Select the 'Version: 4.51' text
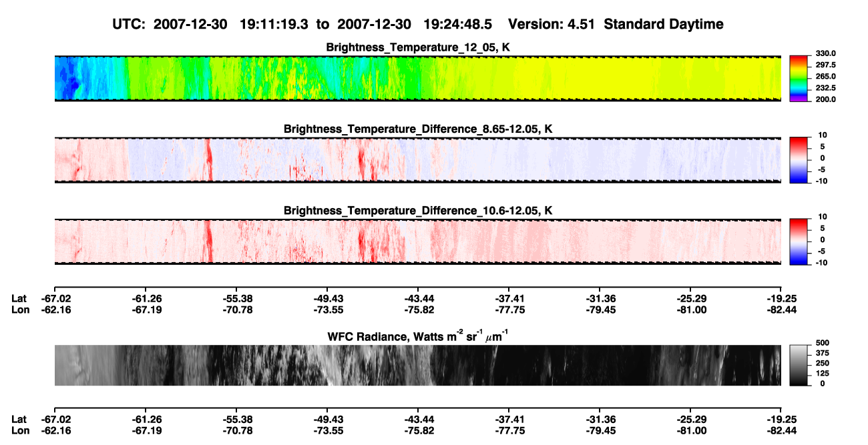Screen dimensions: 868x445 [x=551, y=24]
